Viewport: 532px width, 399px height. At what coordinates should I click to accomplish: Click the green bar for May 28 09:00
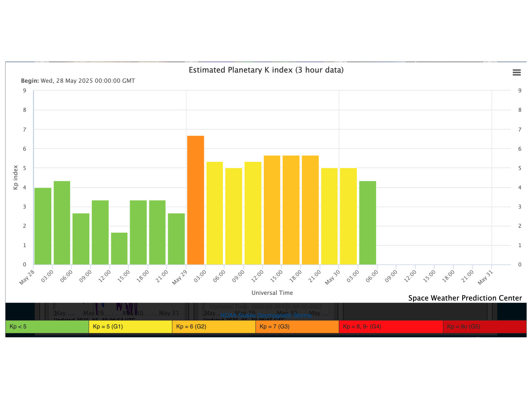(x=100, y=232)
